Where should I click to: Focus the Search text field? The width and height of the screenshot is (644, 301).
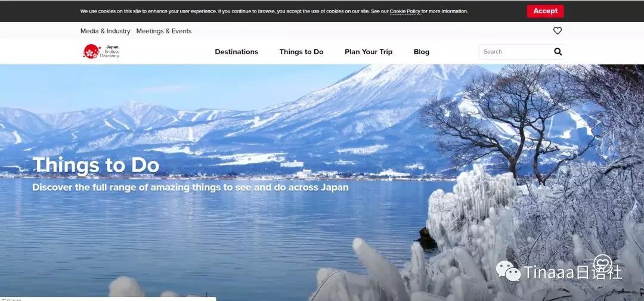514,52
